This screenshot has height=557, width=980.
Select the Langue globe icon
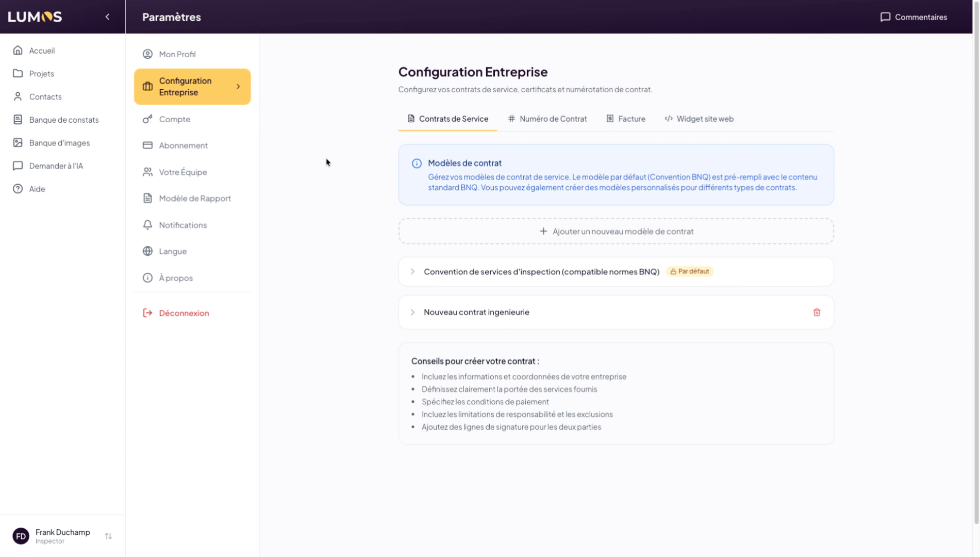(147, 251)
